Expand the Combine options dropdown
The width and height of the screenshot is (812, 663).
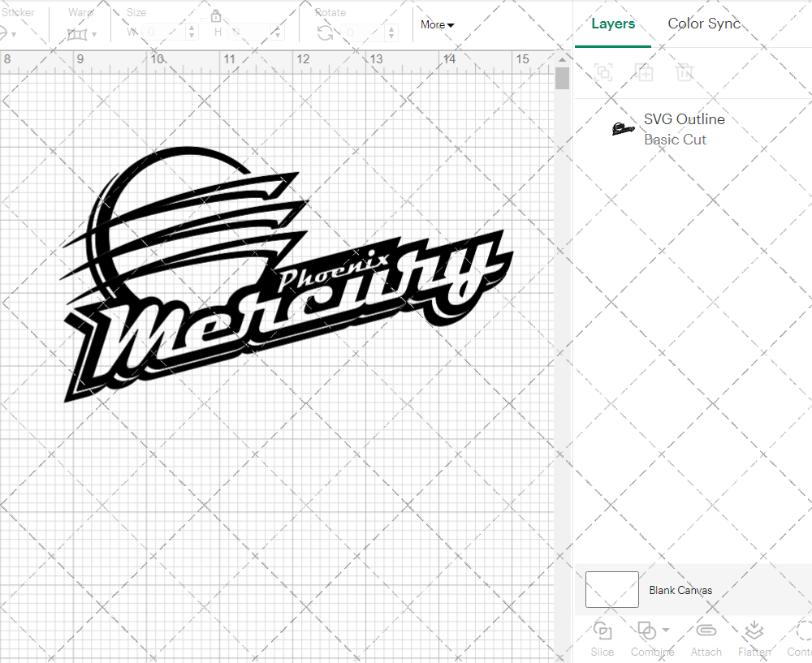coord(664,630)
